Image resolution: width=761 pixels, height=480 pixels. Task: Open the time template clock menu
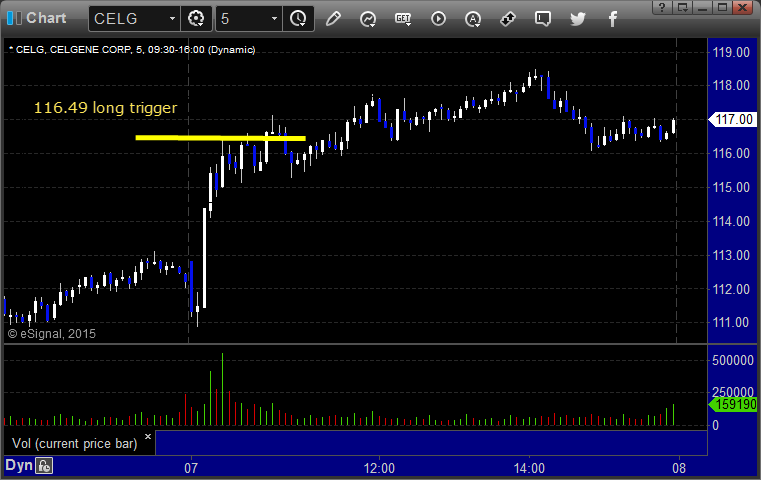[298, 19]
